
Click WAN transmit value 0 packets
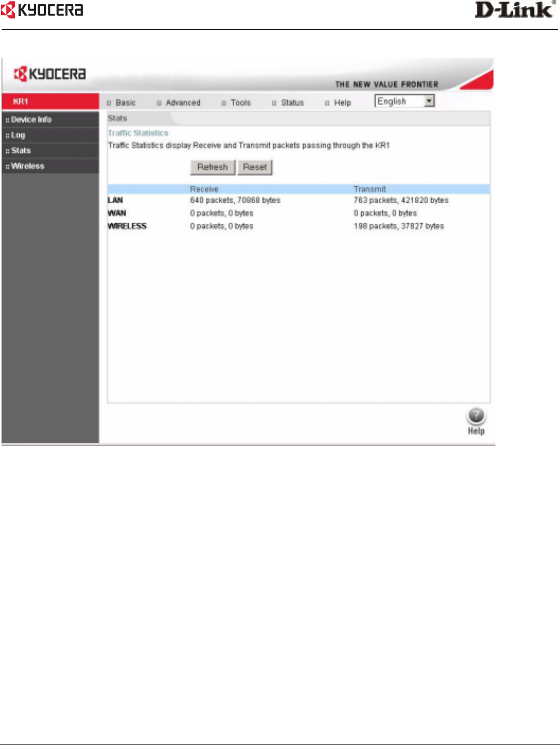click(385, 213)
